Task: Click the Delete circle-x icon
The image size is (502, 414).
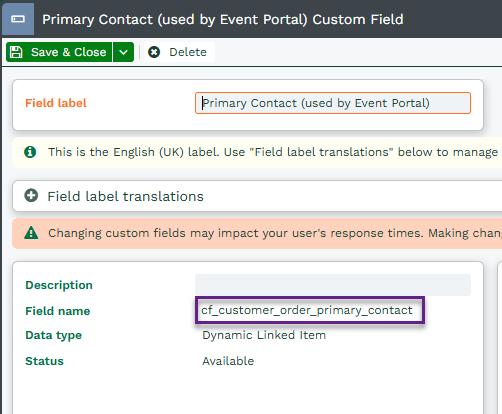Action: [x=154, y=52]
